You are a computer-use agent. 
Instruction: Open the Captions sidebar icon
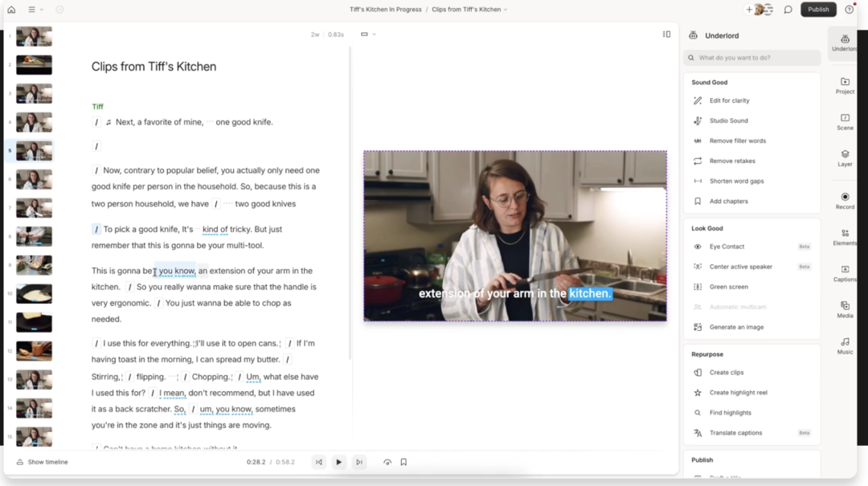point(845,273)
